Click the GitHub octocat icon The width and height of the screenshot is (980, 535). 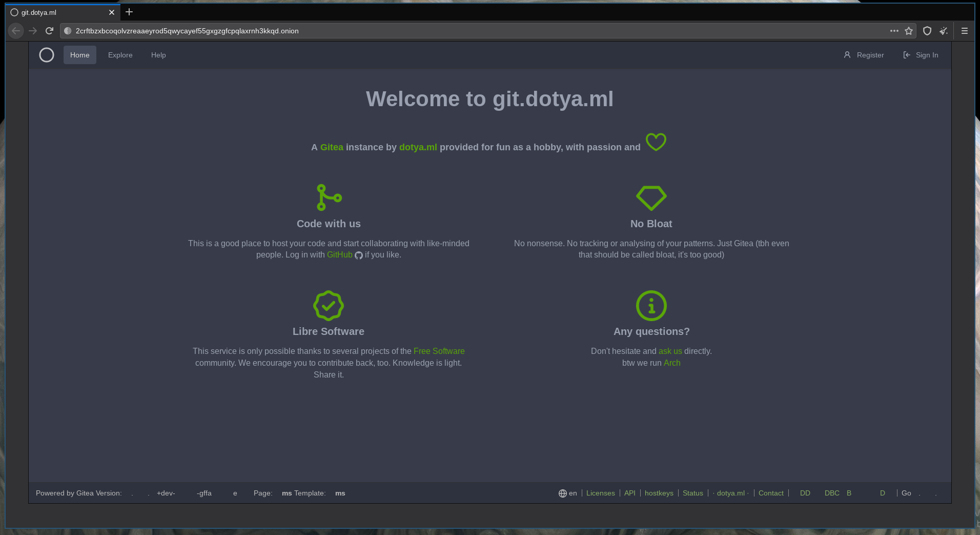pyautogui.click(x=359, y=255)
